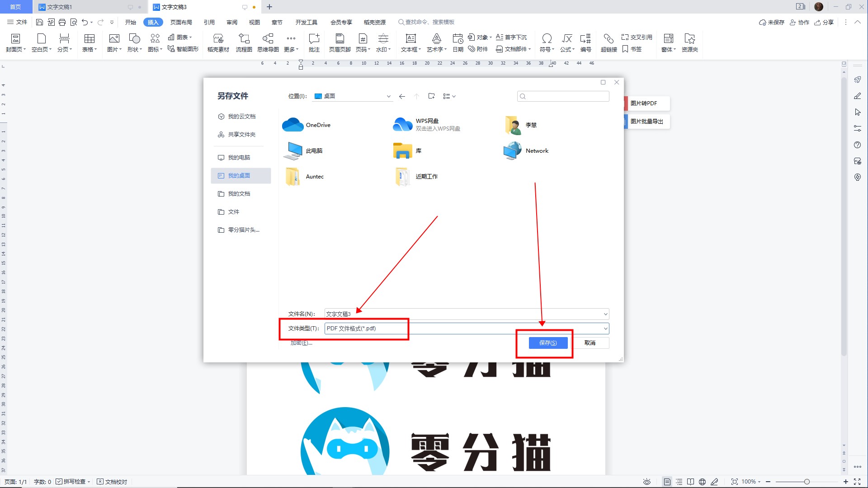The image size is (868, 488).
Task: Open the view mode dropdown in save dialog
Action: tap(449, 96)
